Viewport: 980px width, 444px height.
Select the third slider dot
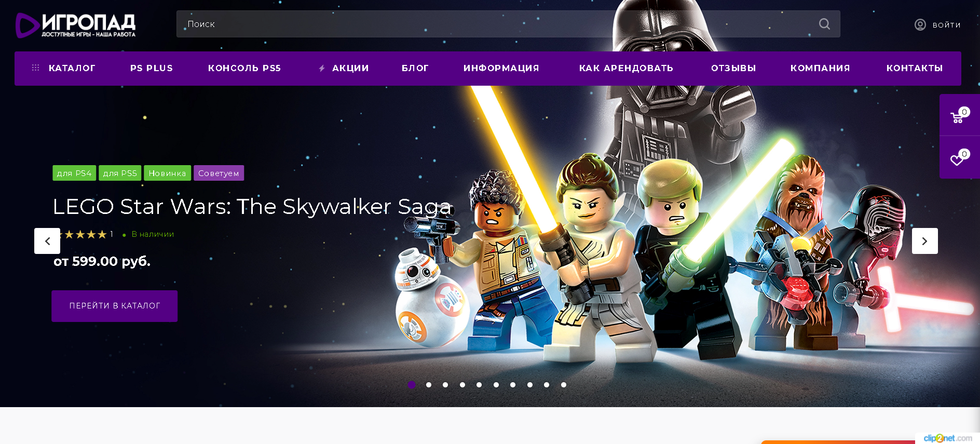point(445,385)
